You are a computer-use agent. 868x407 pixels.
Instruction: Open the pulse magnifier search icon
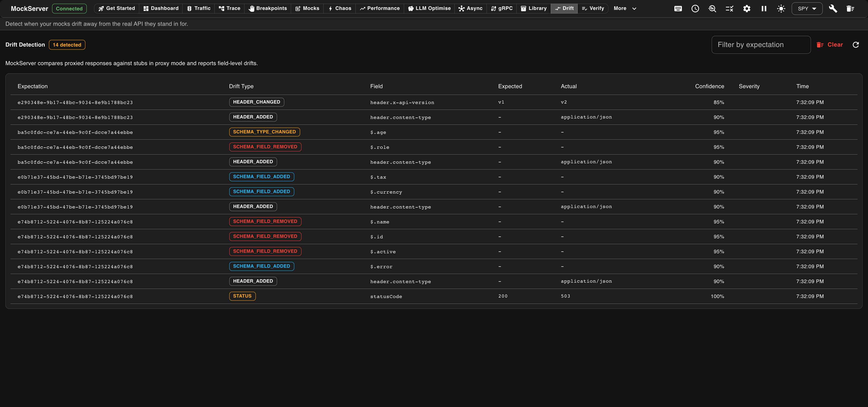click(712, 9)
